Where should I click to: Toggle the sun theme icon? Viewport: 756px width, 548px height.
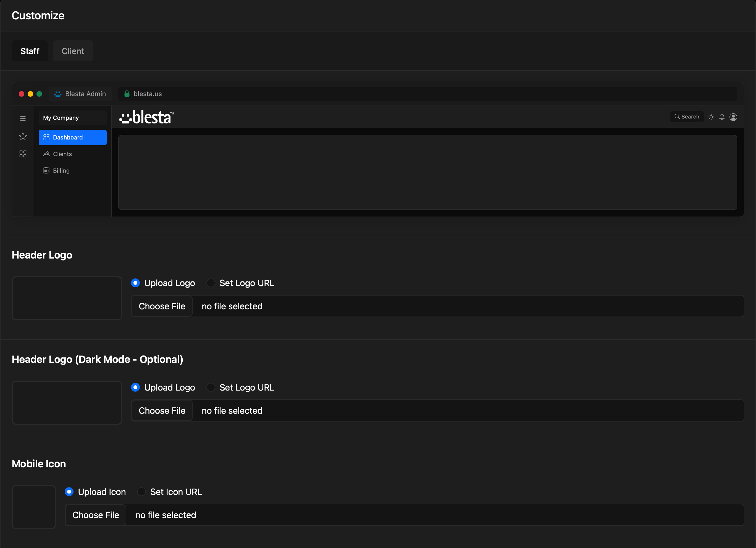(x=711, y=117)
